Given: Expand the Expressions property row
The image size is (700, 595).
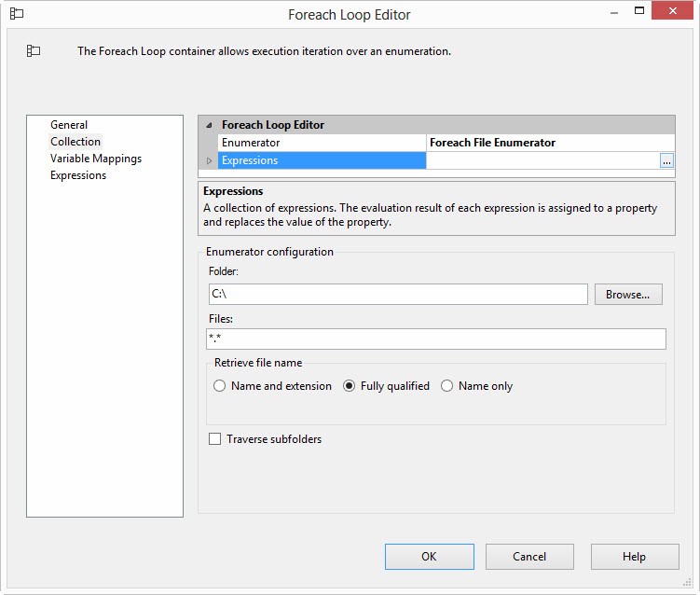Looking at the screenshot, I should click(209, 160).
